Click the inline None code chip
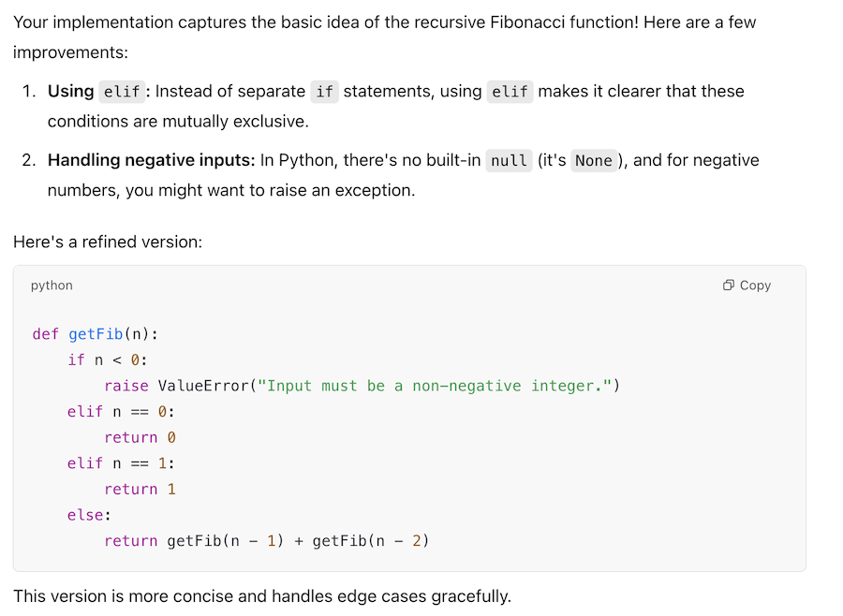This screenshot has height=616, width=843. (x=594, y=161)
